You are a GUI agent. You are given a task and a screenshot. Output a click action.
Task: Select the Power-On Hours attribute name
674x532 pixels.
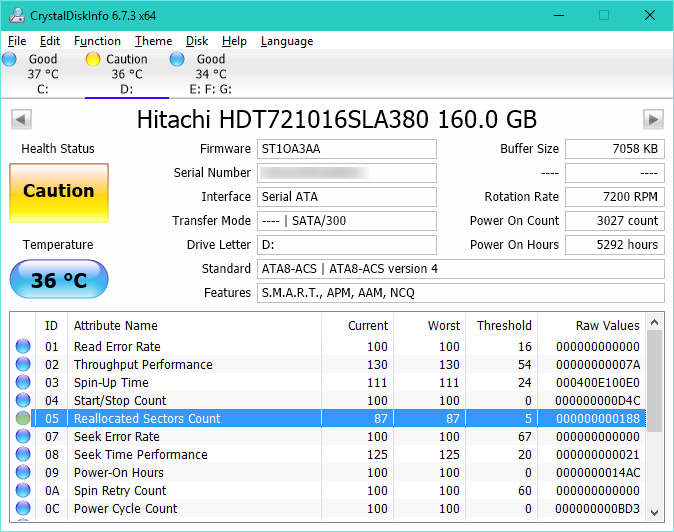[x=119, y=473]
